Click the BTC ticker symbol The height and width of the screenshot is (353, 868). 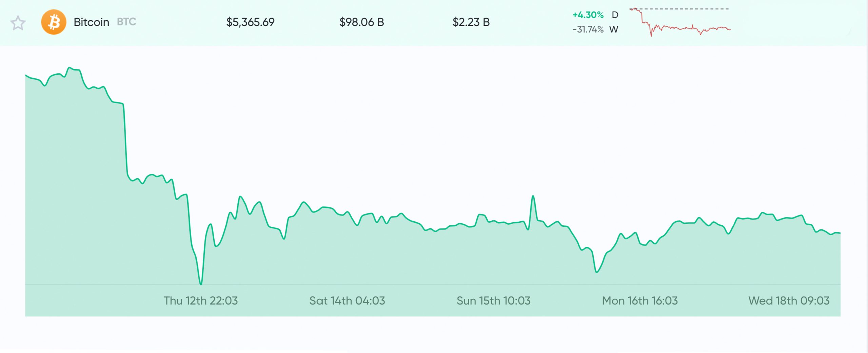[x=126, y=22]
